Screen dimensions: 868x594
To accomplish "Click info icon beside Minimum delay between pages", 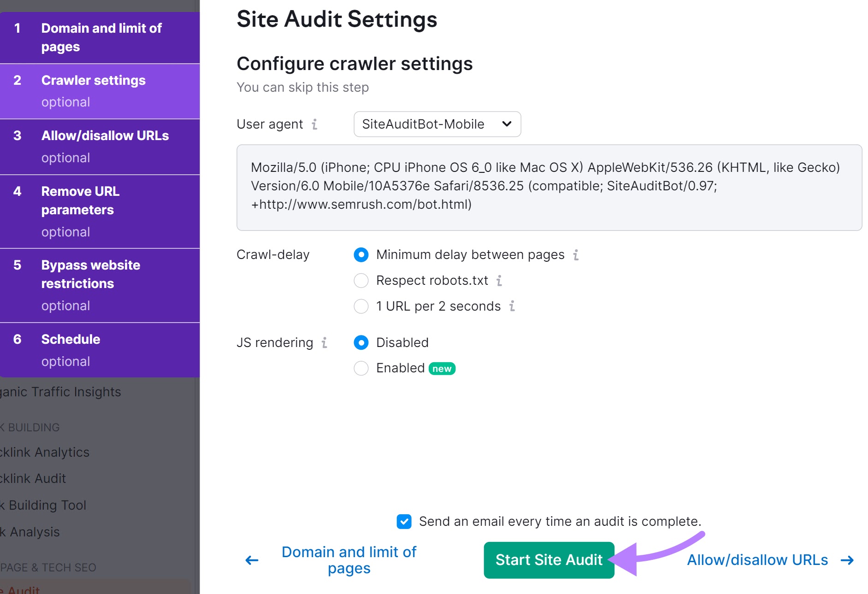I will click(576, 254).
